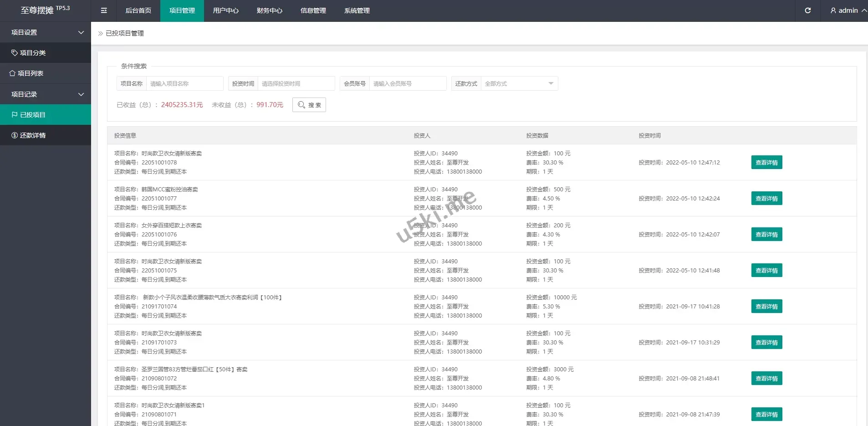The width and height of the screenshot is (868, 426).
Task: Click the magnifier icon in search button
Action: click(x=301, y=105)
